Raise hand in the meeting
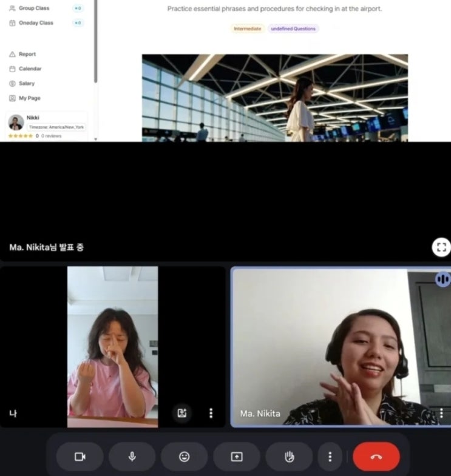451x476 pixels. click(289, 456)
